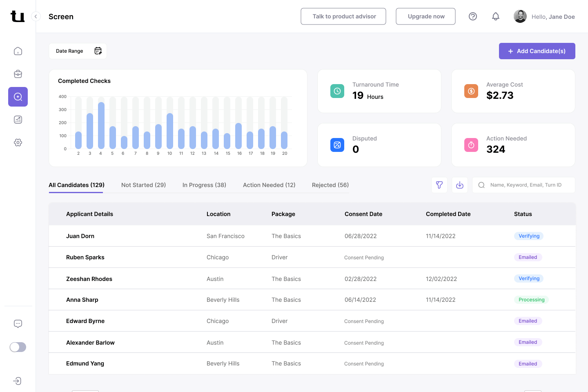Open the Date Range picker

78,51
